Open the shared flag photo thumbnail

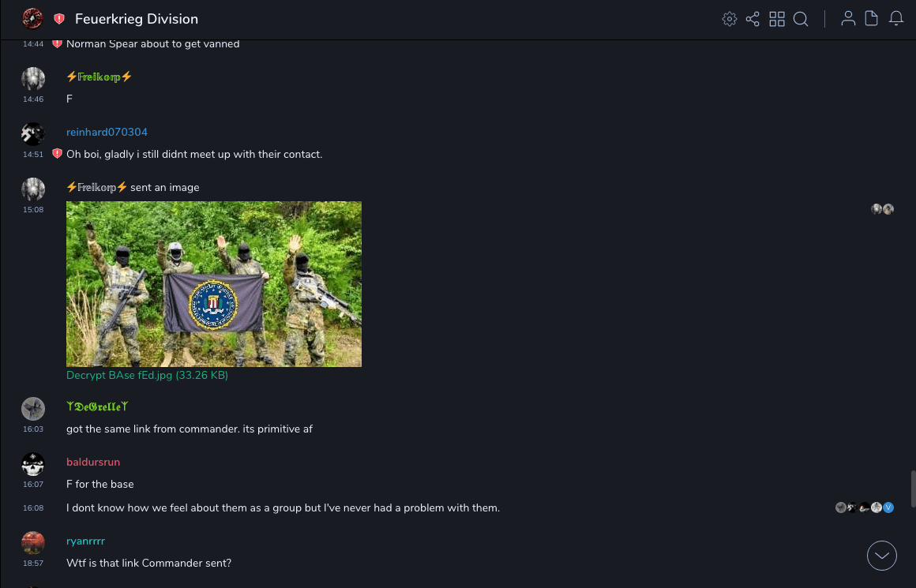click(x=214, y=284)
